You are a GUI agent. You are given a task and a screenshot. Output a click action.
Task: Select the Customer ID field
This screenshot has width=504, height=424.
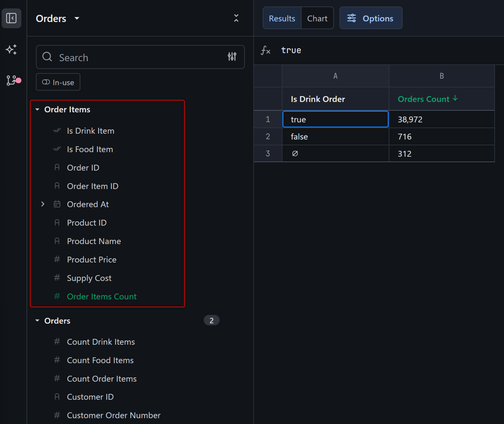90,397
